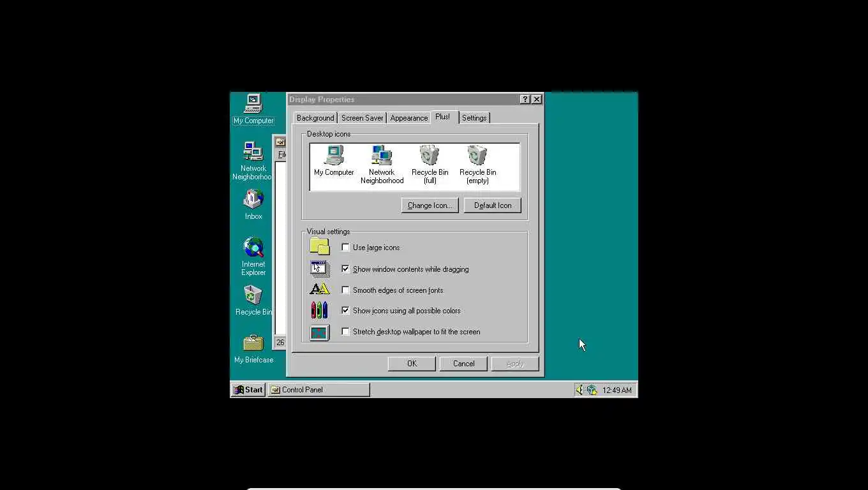Select Recycle Bin (full) icon in list
This screenshot has height=490, width=868.
tap(430, 165)
